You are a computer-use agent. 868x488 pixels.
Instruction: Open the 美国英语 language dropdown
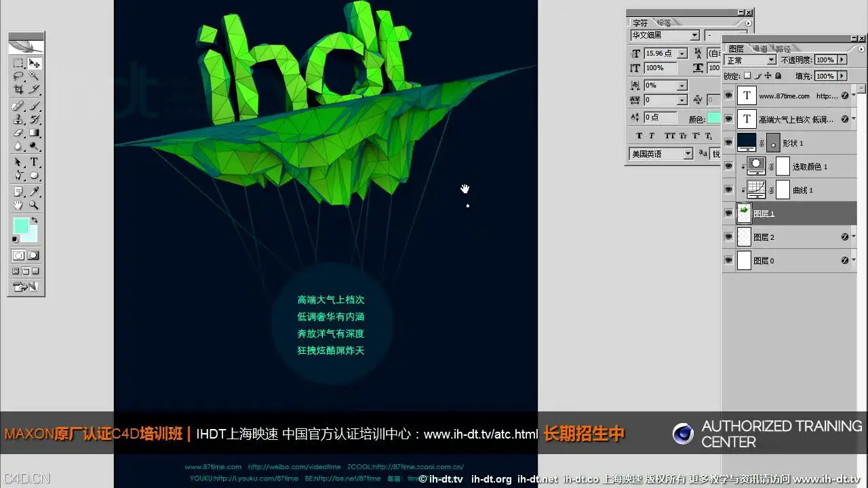tap(688, 154)
